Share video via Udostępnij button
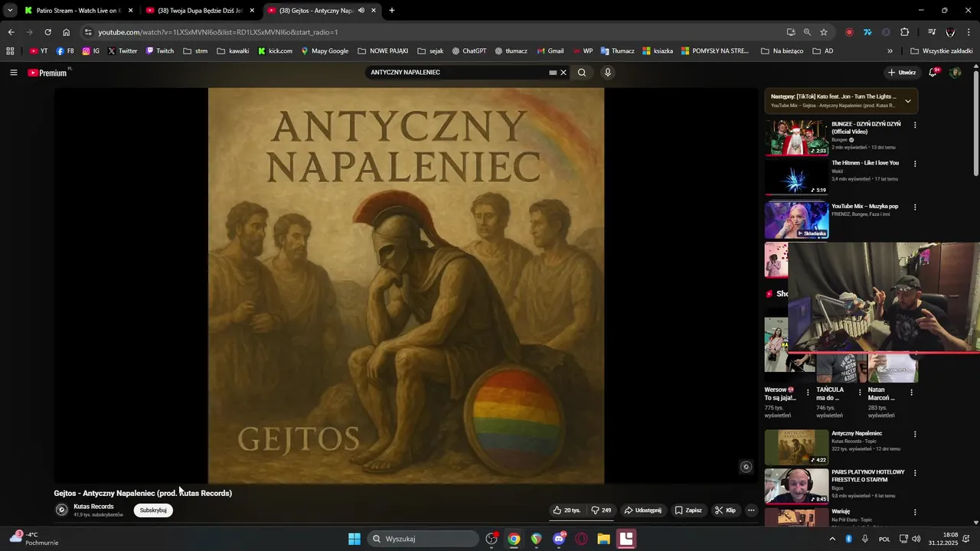The width and height of the screenshot is (980, 551). coord(643,510)
